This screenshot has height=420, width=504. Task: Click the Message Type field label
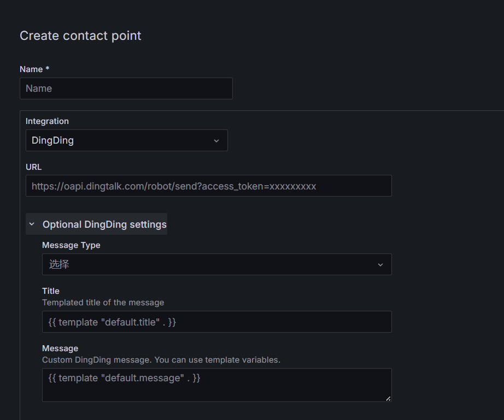coord(71,245)
